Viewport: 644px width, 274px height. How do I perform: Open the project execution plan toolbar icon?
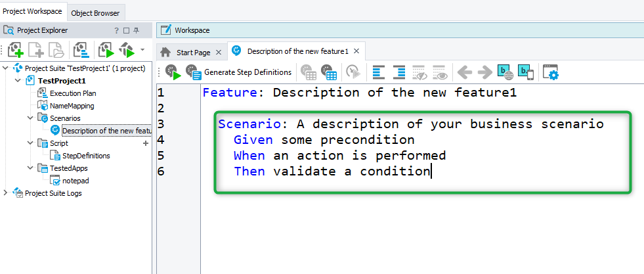tap(82, 50)
